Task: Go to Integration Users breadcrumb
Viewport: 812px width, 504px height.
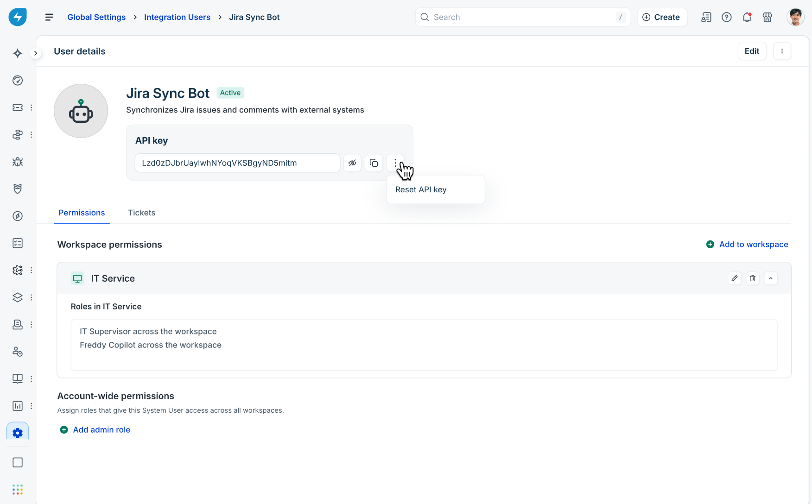Action: (x=177, y=17)
